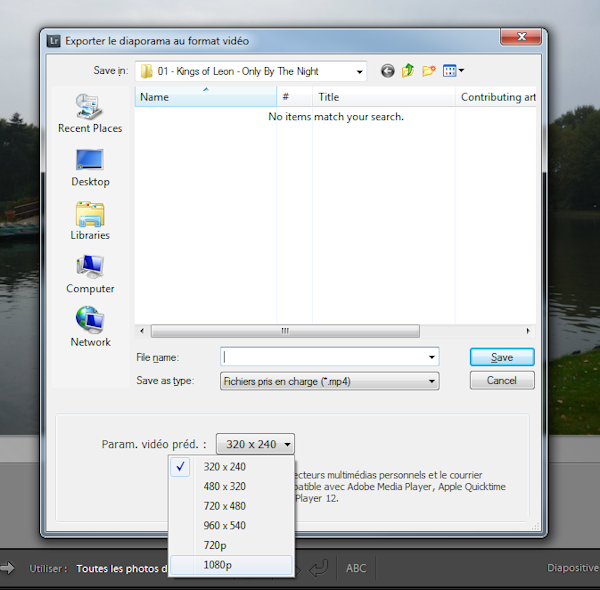This screenshot has width=600, height=590.
Task: Click the Save button
Action: (502, 357)
